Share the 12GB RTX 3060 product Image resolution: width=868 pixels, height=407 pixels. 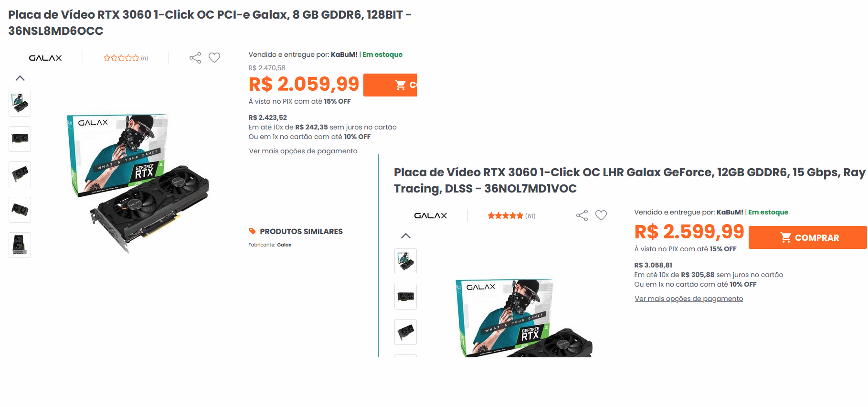tap(582, 215)
